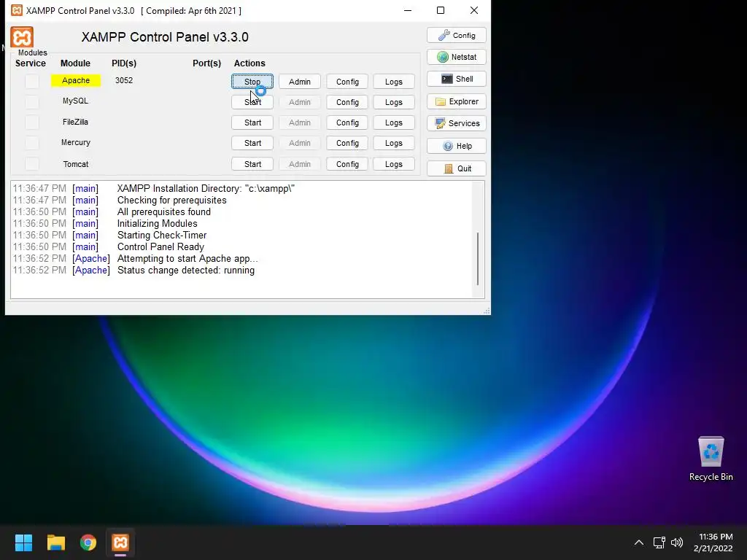This screenshot has width=747, height=560.
Task: Click the log scrollbar thumb
Action: point(478,259)
